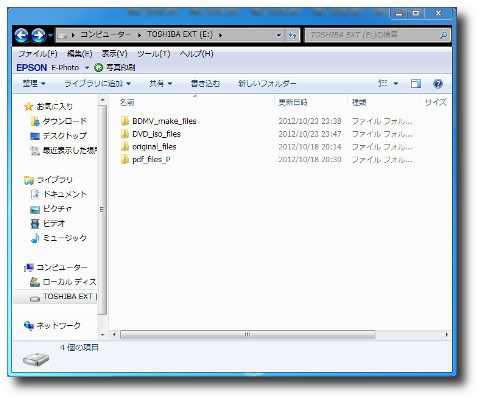Image resolution: width=480 pixels, height=400 pixels.
Task: Toggle the preview pane icon
Action: click(x=416, y=84)
